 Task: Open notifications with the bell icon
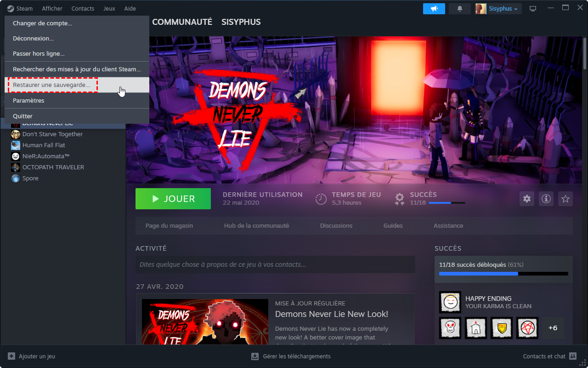click(x=460, y=8)
